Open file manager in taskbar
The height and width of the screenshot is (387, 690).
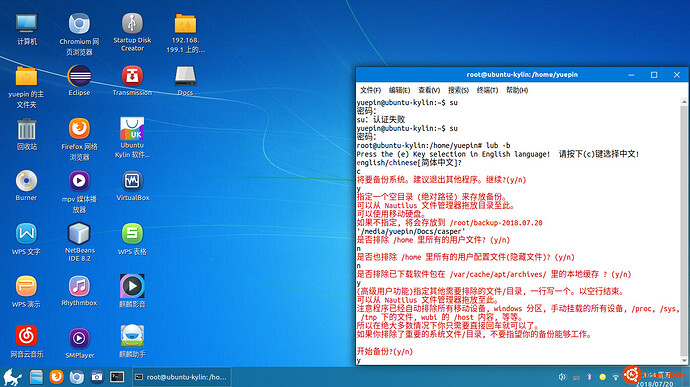[x=36, y=377]
